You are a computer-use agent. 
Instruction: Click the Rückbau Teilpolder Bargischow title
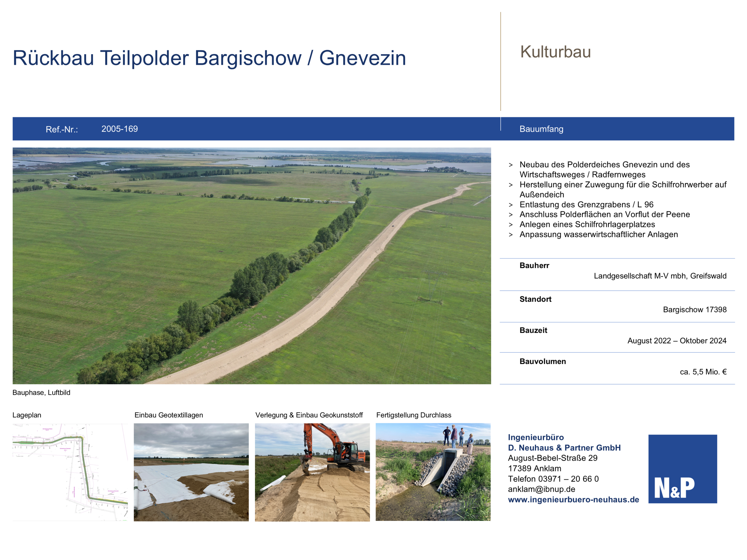(x=209, y=58)
